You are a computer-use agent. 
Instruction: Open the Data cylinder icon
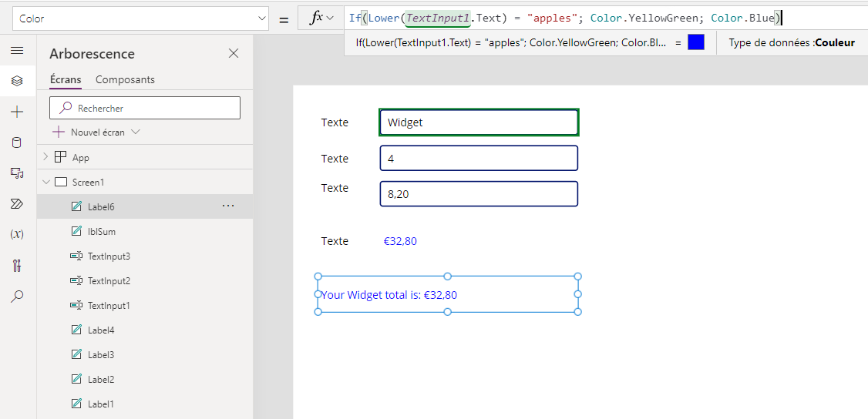tap(17, 143)
